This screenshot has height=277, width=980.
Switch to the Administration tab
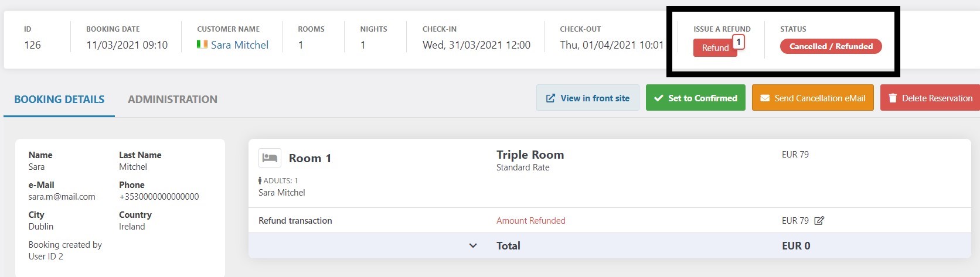[x=172, y=100]
